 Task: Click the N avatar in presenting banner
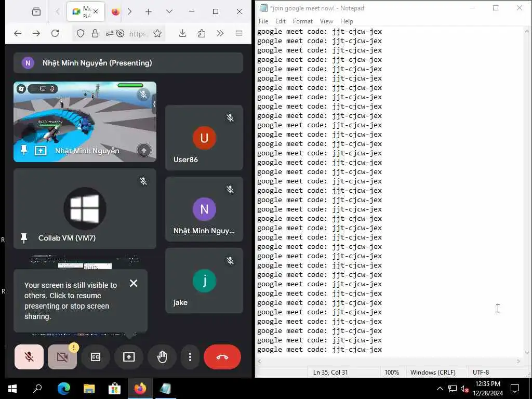coord(28,63)
